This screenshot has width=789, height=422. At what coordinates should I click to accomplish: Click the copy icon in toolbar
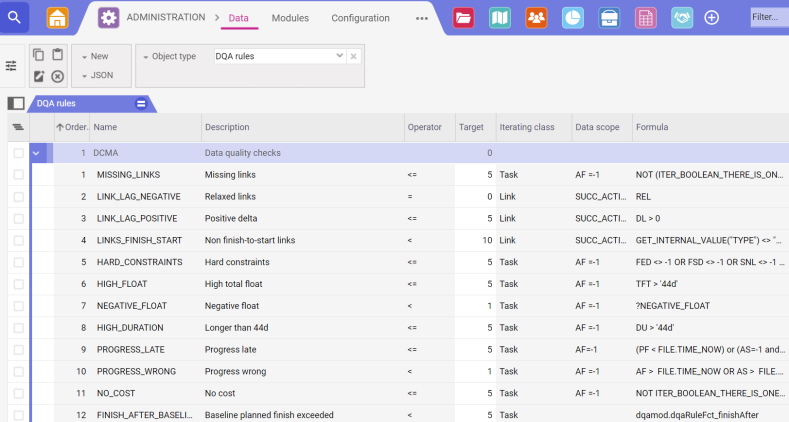[x=39, y=55]
